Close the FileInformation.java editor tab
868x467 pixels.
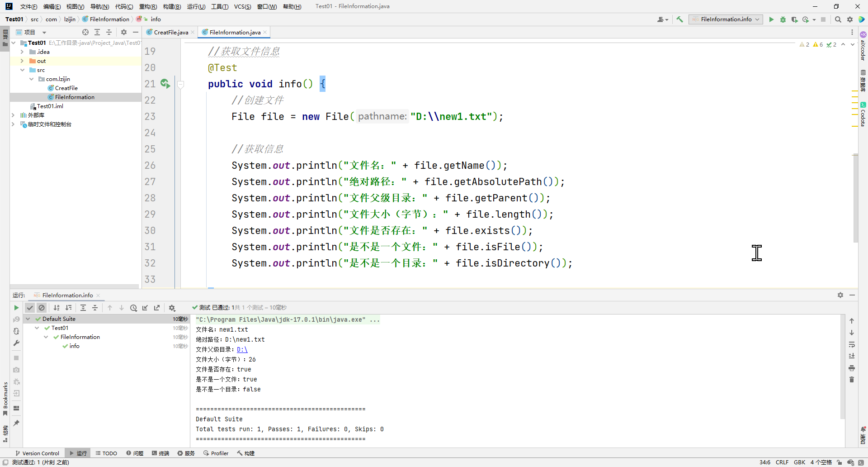[x=265, y=32]
